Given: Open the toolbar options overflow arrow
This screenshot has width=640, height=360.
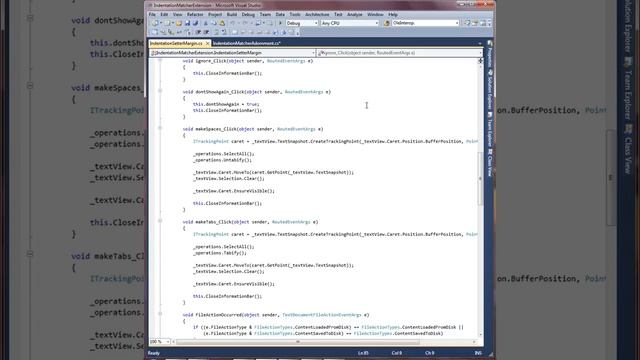Looking at the screenshot, I should click(x=489, y=23).
